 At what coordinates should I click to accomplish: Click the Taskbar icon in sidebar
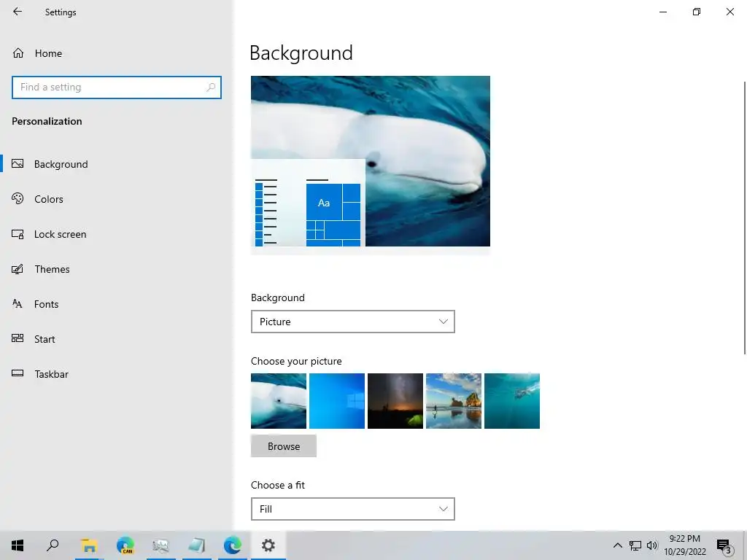[x=18, y=373]
